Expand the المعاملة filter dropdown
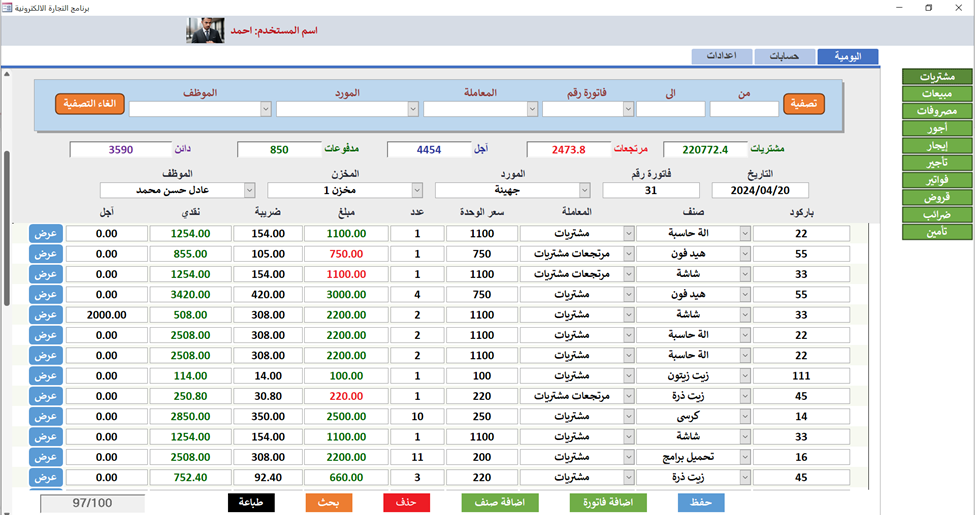This screenshot has height=515, width=975. pyautogui.click(x=532, y=109)
